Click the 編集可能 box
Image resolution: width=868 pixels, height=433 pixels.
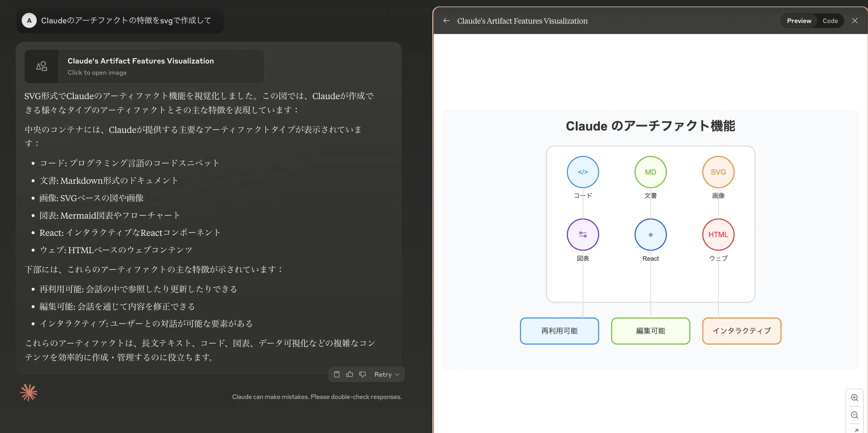tap(650, 331)
